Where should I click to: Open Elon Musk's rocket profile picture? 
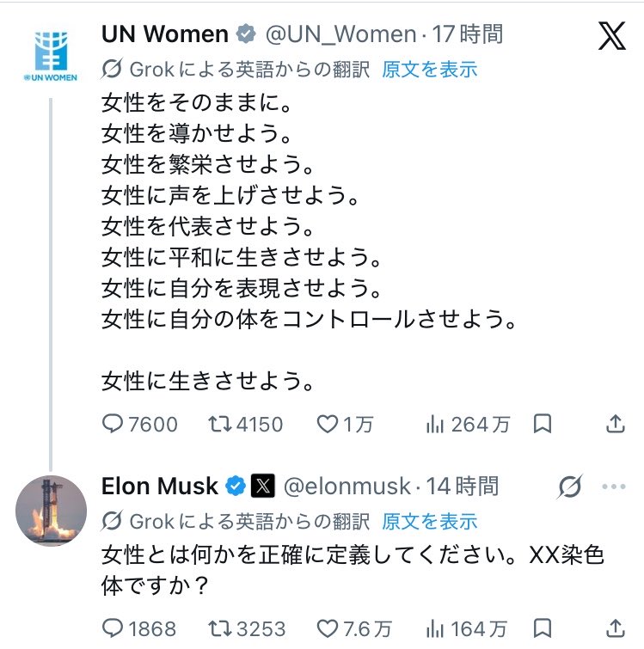[x=51, y=511]
